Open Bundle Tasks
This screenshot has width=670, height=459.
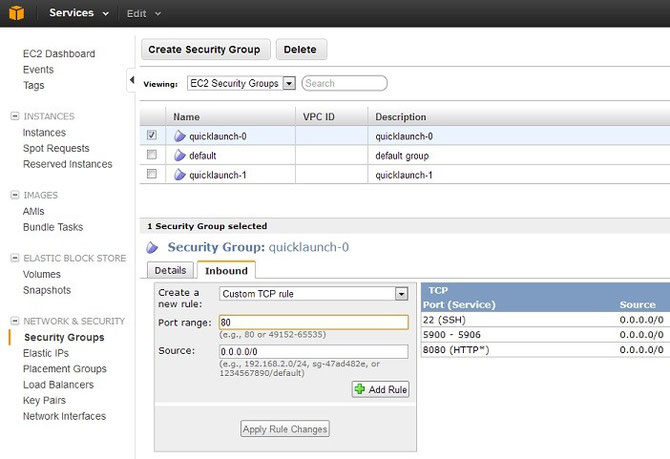[x=53, y=227]
